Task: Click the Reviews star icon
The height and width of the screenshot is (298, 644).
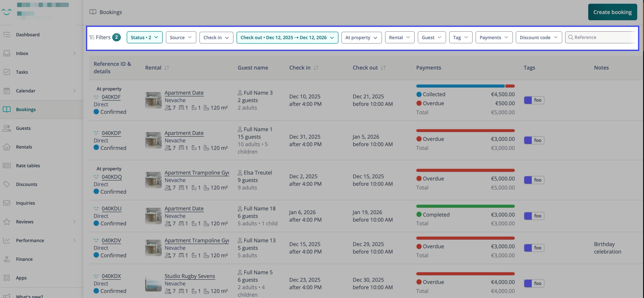Action: coord(7,222)
